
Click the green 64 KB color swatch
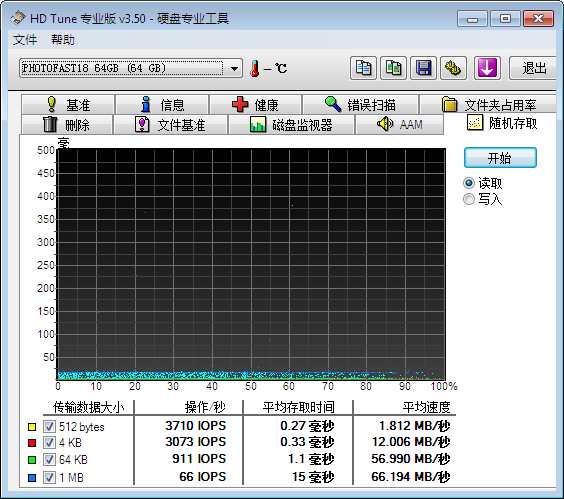coord(32,460)
